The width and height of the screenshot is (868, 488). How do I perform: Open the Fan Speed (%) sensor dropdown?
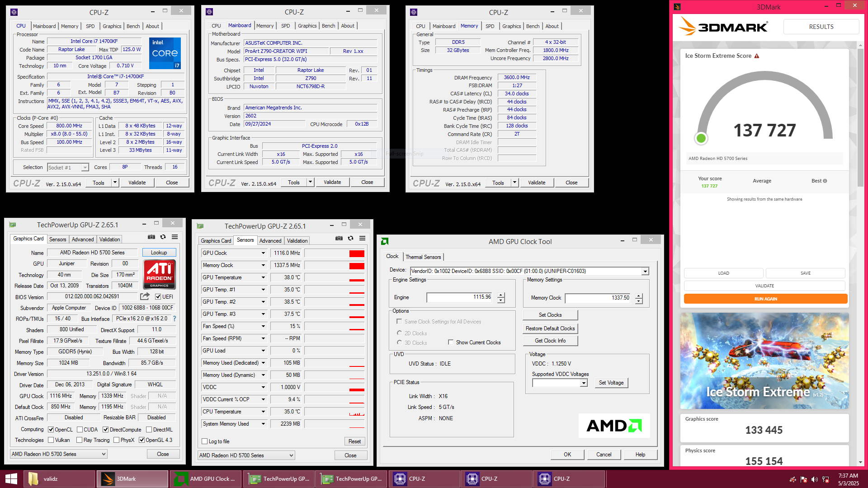263,326
